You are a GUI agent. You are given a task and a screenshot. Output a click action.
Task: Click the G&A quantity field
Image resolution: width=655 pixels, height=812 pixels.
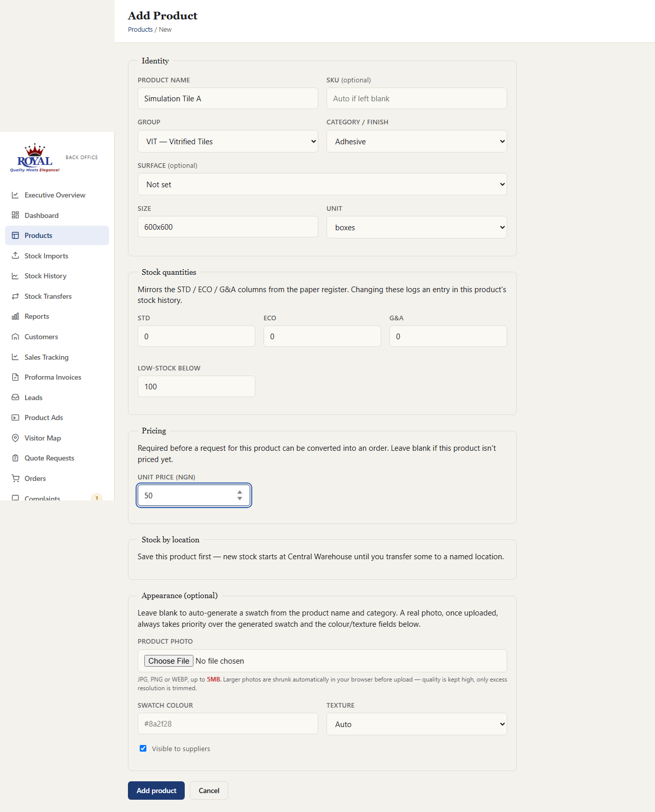click(x=448, y=336)
